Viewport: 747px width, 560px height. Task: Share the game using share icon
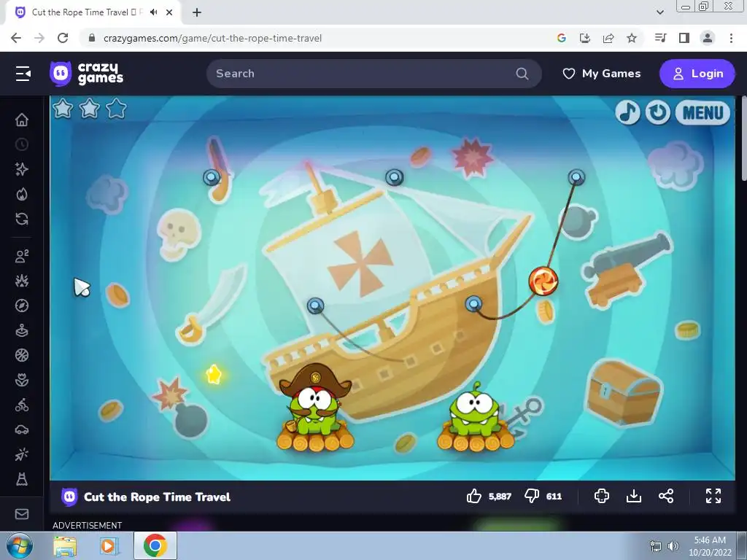pos(666,496)
